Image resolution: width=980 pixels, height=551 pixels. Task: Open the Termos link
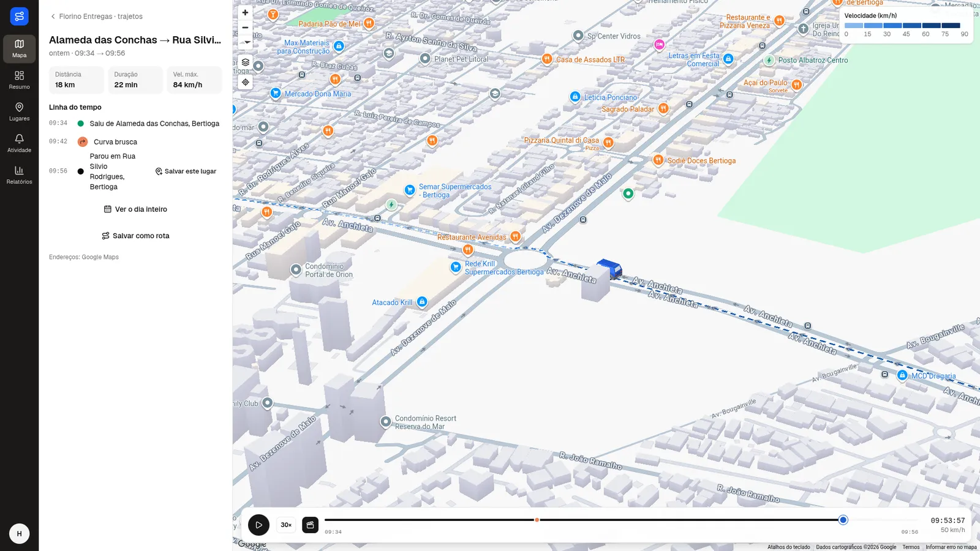911,547
